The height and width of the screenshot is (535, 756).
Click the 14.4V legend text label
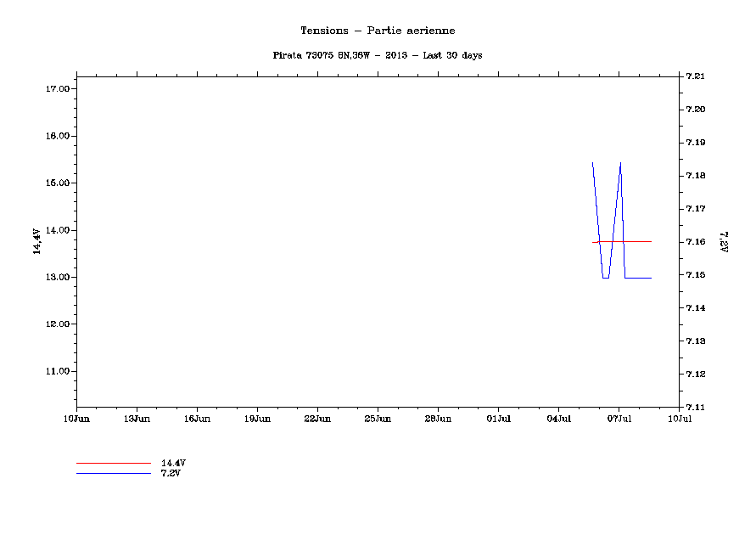tap(173, 463)
